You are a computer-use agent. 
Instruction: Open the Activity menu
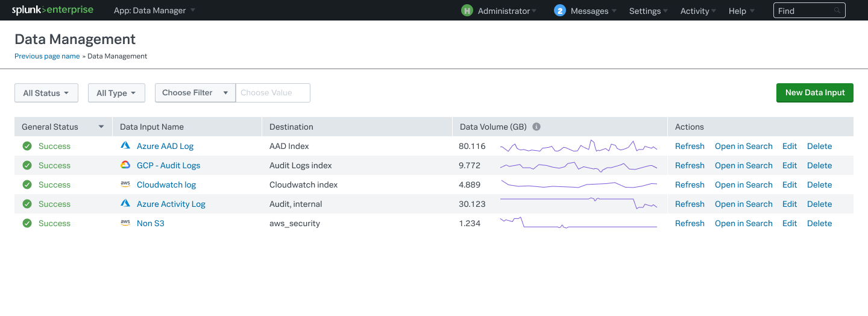698,11
